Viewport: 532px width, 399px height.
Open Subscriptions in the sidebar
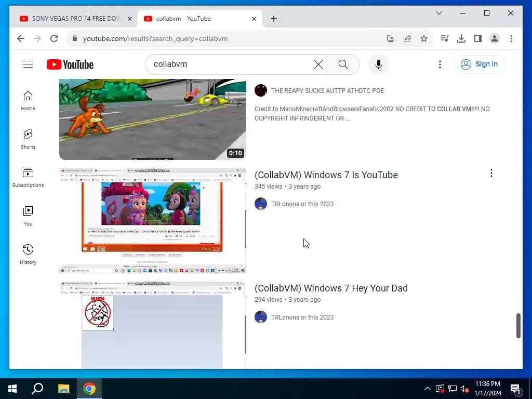28,178
